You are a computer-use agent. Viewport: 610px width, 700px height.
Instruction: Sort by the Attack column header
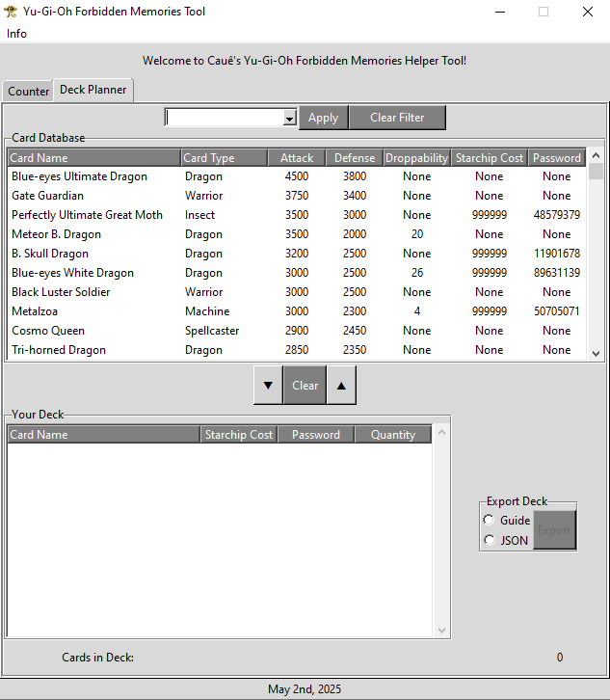click(x=297, y=157)
